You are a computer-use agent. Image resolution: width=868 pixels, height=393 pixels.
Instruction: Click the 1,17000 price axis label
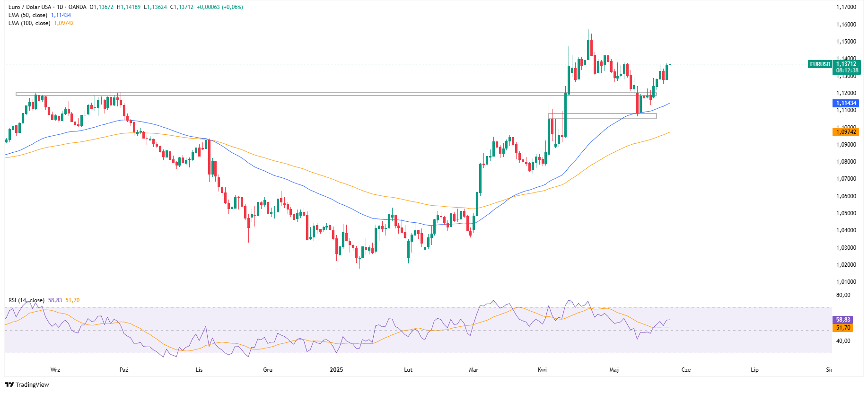click(x=846, y=7)
